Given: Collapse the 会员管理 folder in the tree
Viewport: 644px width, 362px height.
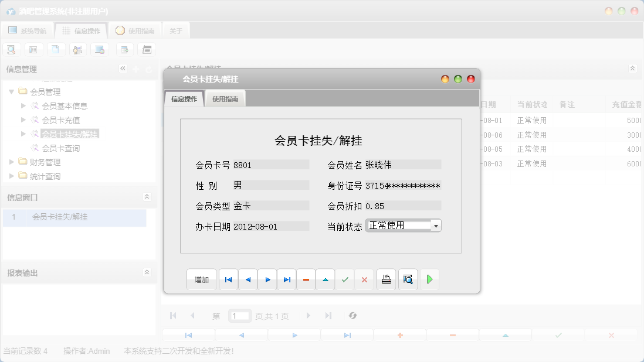Looking at the screenshot, I should click(x=12, y=91).
